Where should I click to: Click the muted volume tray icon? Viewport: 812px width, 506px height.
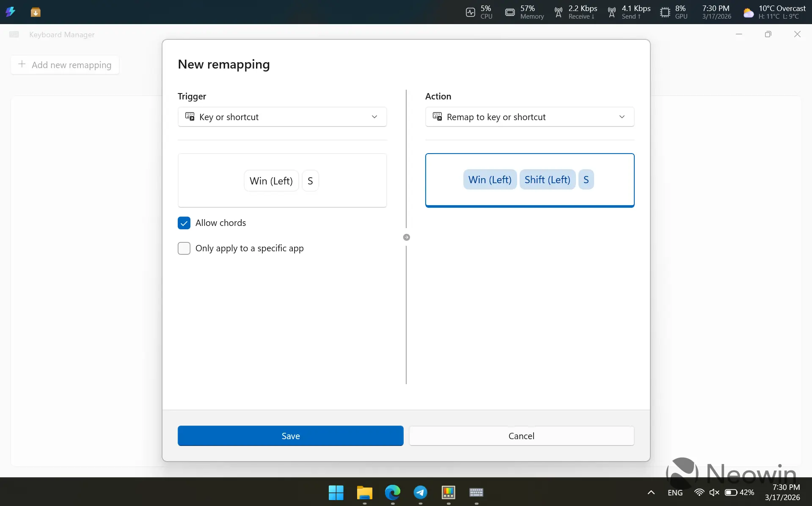pyautogui.click(x=714, y=492)
